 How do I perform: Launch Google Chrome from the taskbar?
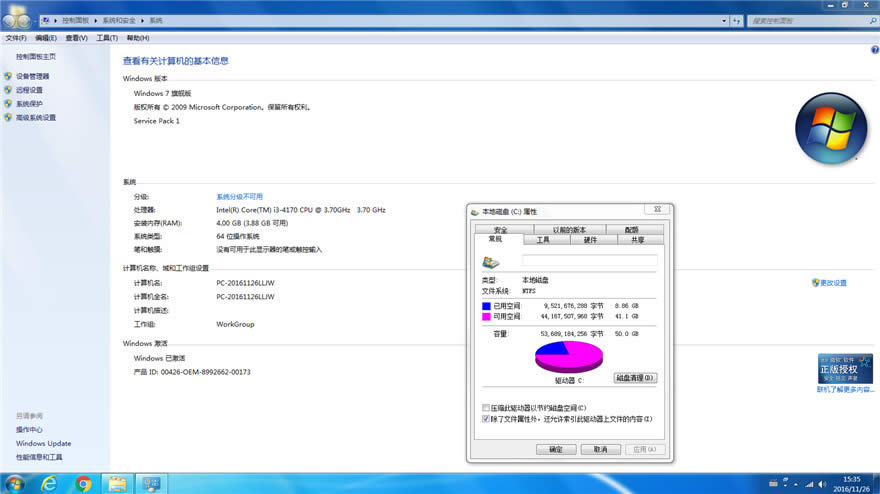(x=83, y=483)
